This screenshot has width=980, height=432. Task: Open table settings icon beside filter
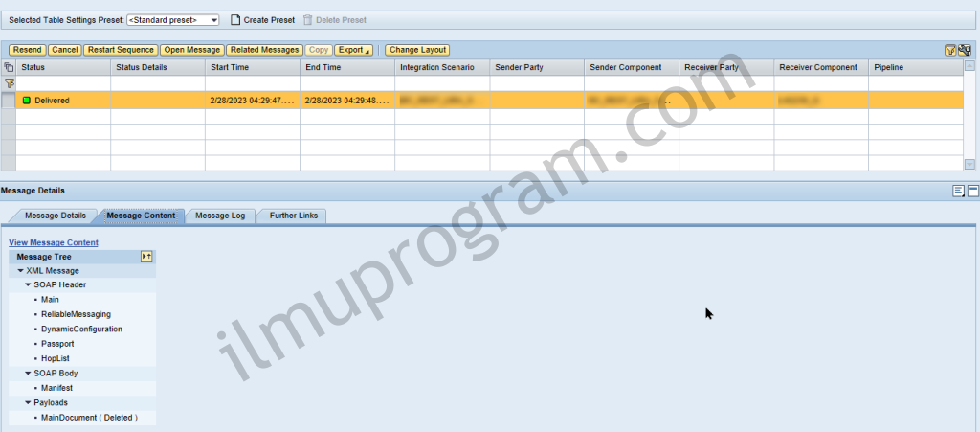965,50
